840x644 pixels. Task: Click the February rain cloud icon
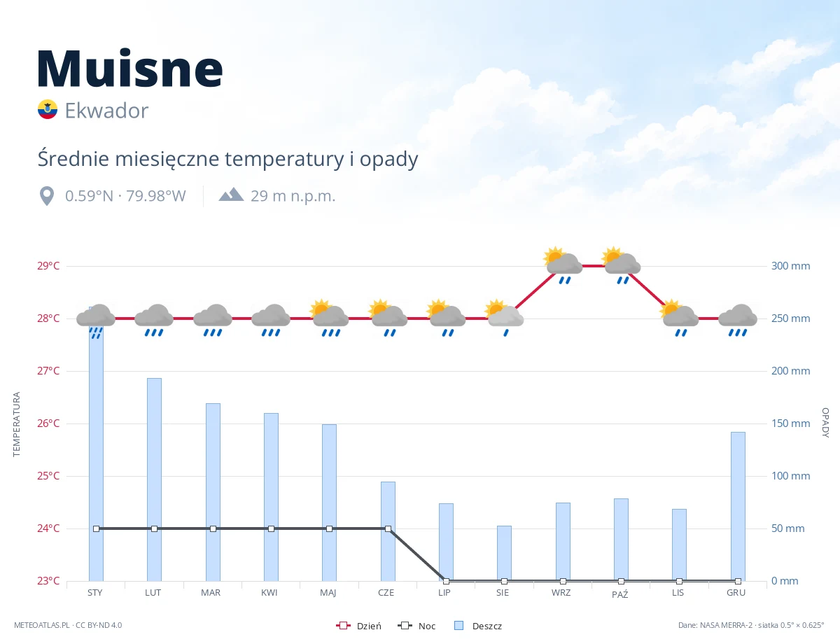[154, 320]
